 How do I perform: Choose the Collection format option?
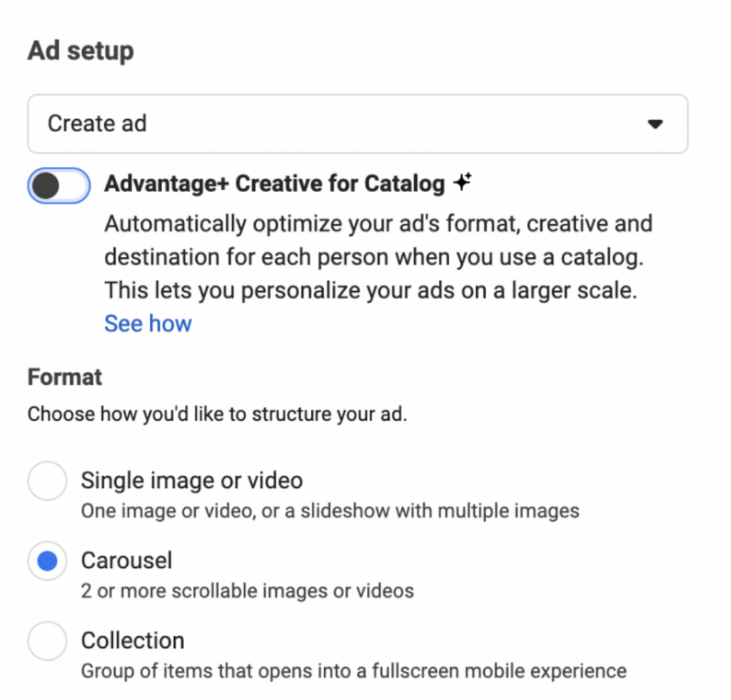47,641
